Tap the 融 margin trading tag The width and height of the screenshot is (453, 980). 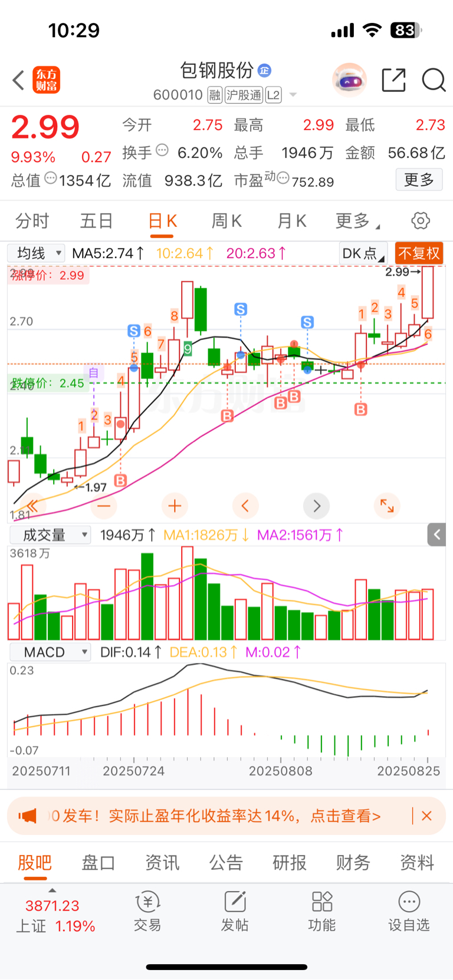(x=215, y=95)
